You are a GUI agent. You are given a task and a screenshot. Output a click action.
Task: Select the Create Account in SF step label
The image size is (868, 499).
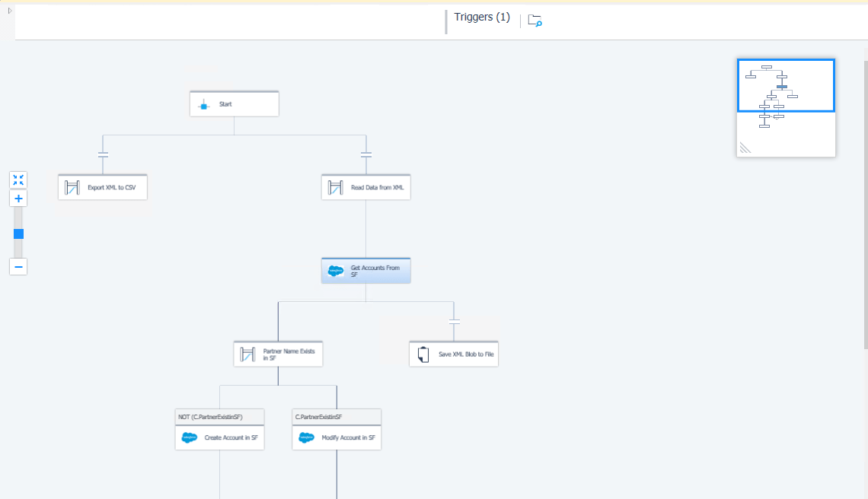(231, 437)
